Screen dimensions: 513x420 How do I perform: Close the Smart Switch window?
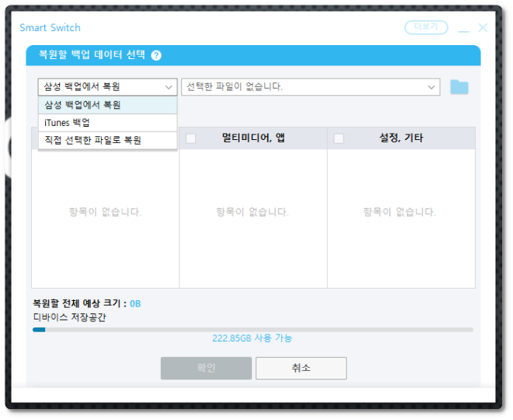pos(483,27)
